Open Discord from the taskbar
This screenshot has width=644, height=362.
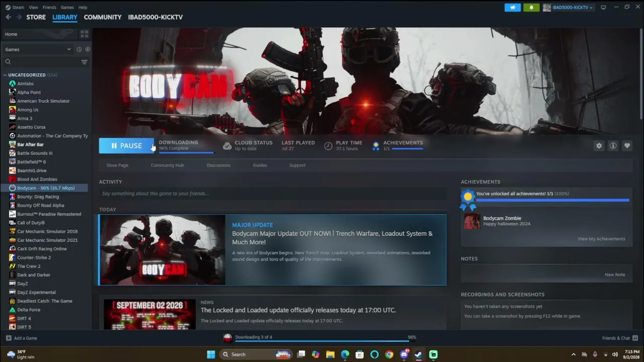(x=404, y=354)
